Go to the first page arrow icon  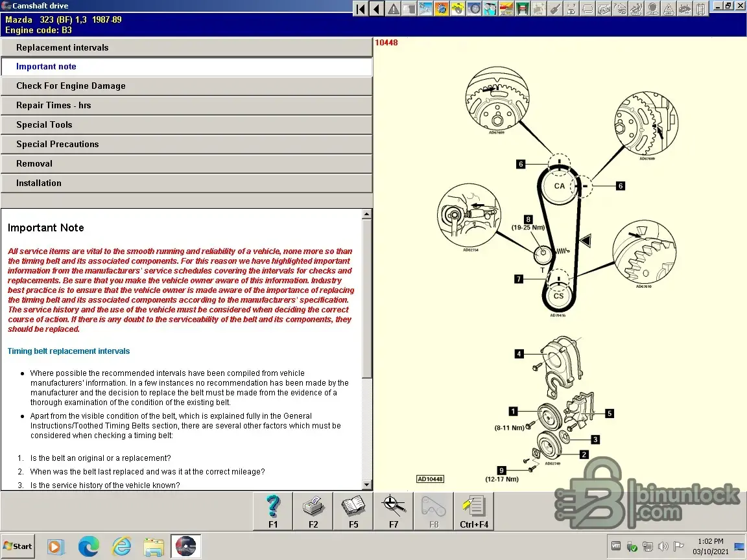click(361, 8)
